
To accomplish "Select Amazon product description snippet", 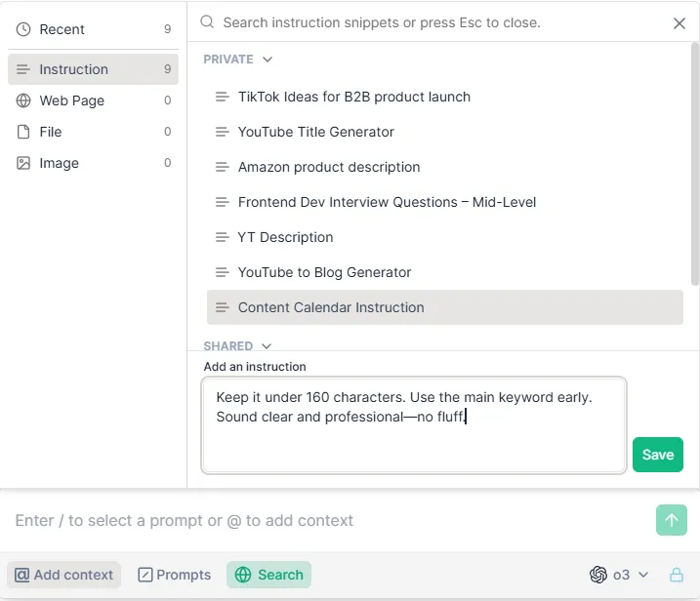I will tap(444, 167).
